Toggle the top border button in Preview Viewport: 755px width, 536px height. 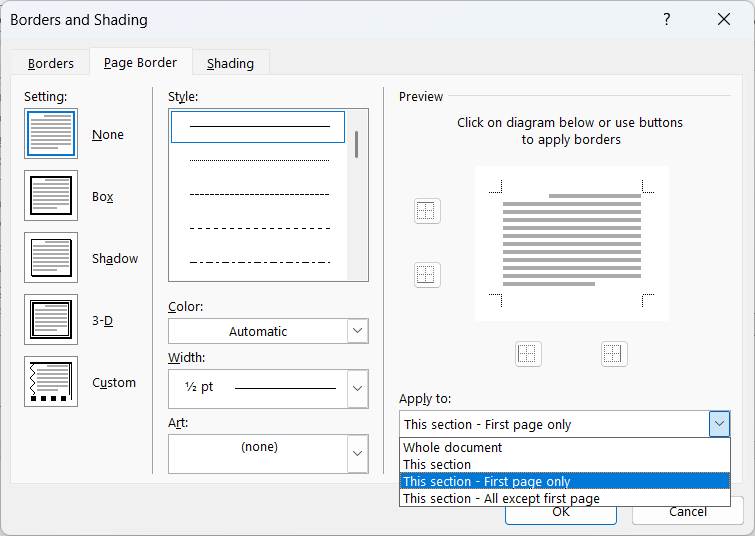click(x=427, y=211)
